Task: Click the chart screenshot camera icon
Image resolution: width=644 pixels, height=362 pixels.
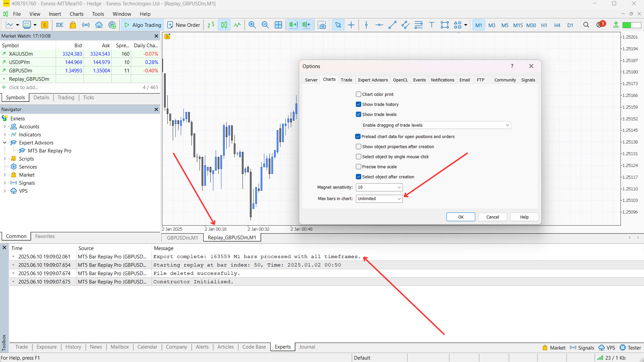Action: coord(322,25)
